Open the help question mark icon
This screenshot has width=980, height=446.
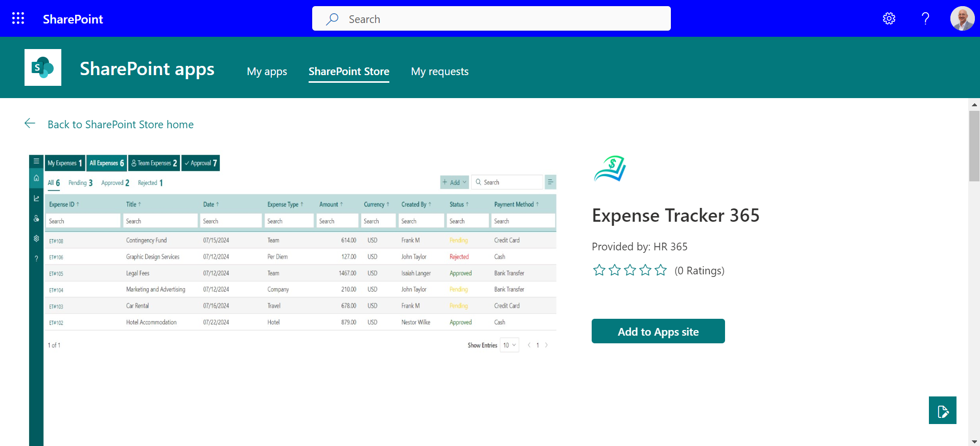[925, 18]
